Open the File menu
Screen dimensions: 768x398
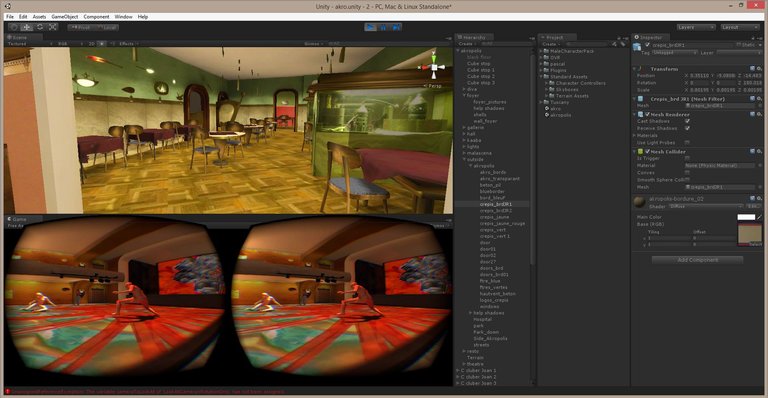10,17
